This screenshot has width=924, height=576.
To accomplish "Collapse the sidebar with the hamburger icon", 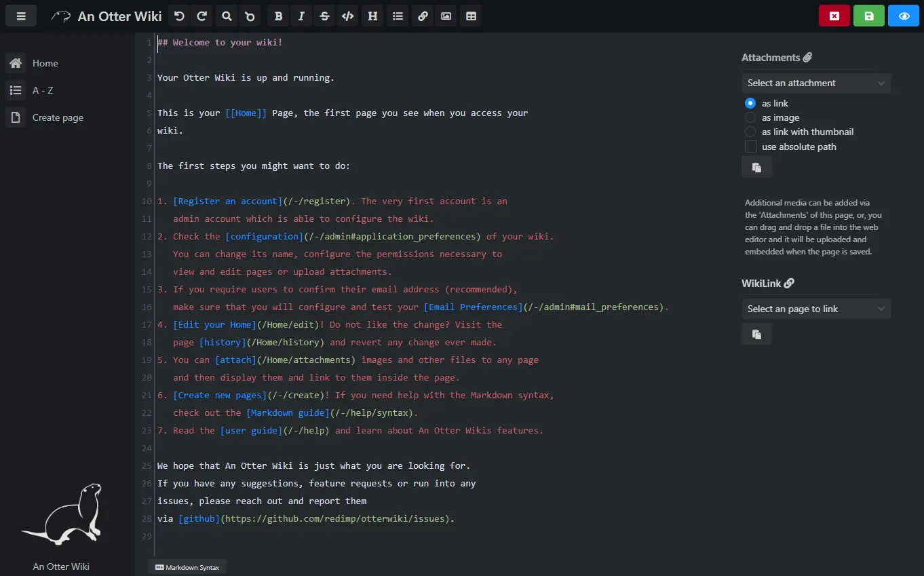I will (x=21, y=16).
